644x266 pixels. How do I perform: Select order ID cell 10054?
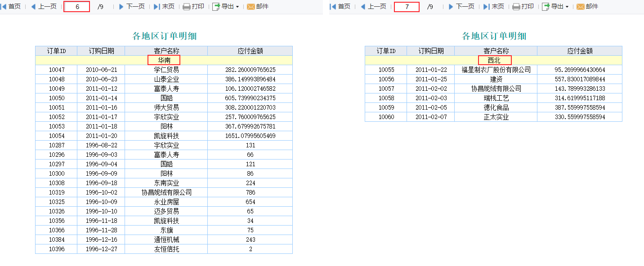tap(56, 136)
